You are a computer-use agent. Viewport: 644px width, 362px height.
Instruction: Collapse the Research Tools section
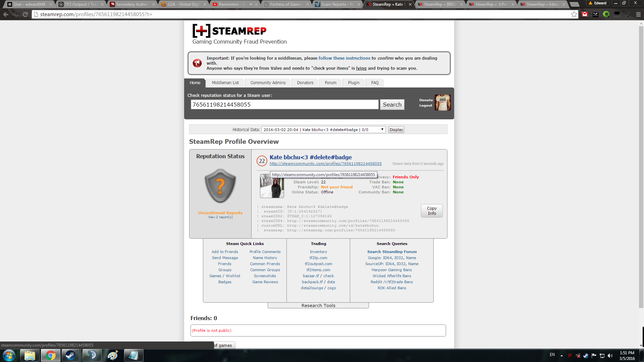(x=318, y=305)
